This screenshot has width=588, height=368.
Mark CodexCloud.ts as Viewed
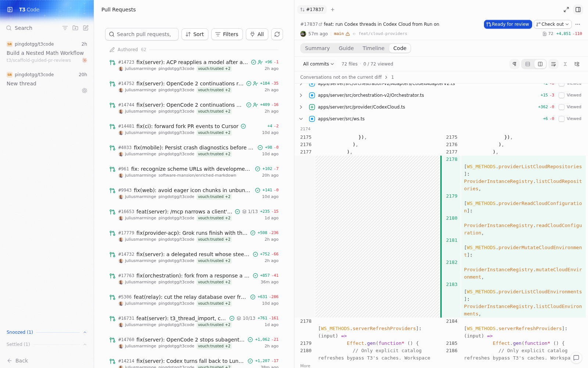[x=562, y=107]
